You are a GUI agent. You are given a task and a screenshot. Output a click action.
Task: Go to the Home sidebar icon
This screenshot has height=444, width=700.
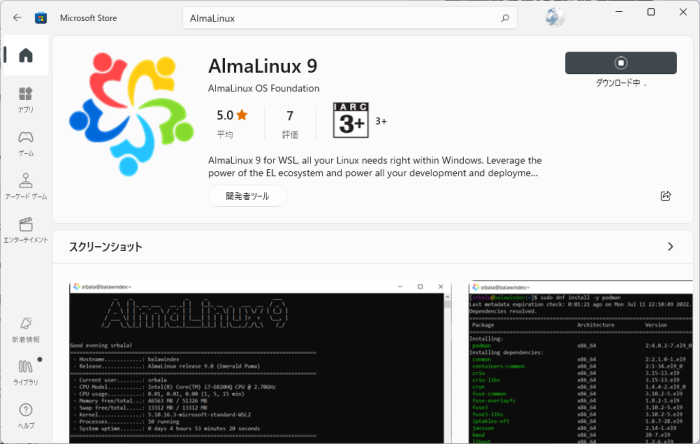click(26, 55)
